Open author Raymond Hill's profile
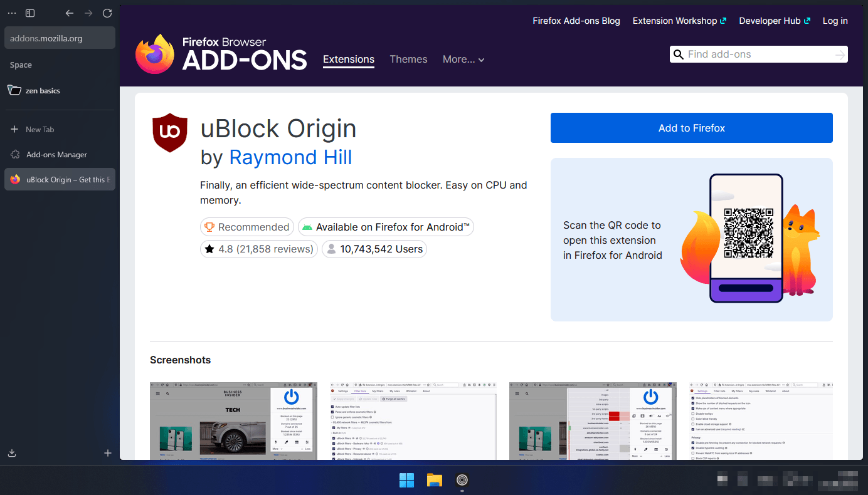The image size is (868, 495). pos(290,157)
